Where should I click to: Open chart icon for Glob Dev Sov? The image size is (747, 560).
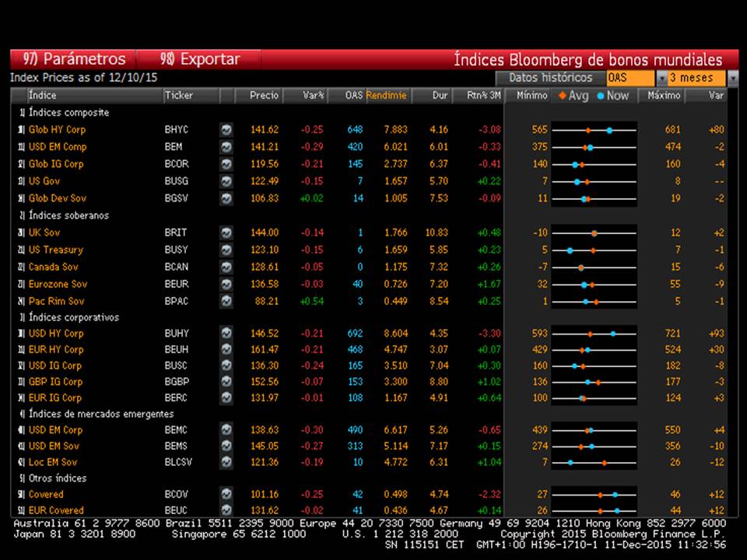(226, 198)
